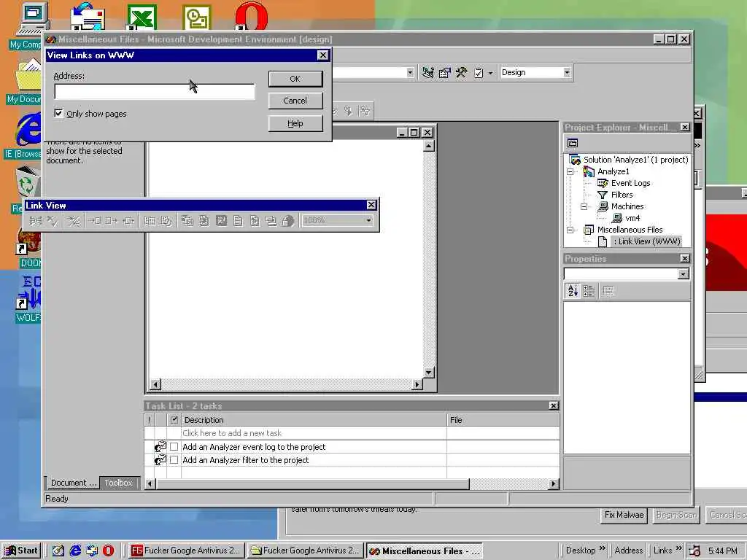
Task: Switch properties to Categorized view icon
Action: tap(589, 290)
